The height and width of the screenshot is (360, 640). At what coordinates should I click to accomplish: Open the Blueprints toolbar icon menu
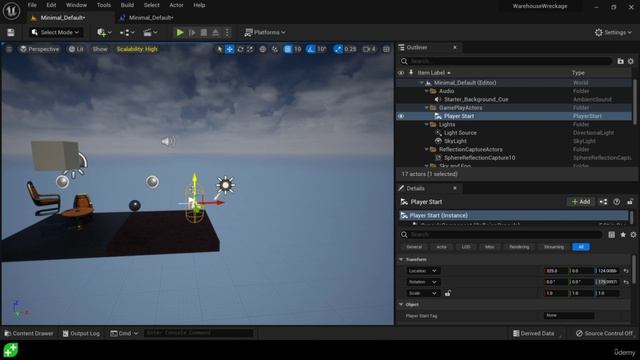[x=127, y=33]
